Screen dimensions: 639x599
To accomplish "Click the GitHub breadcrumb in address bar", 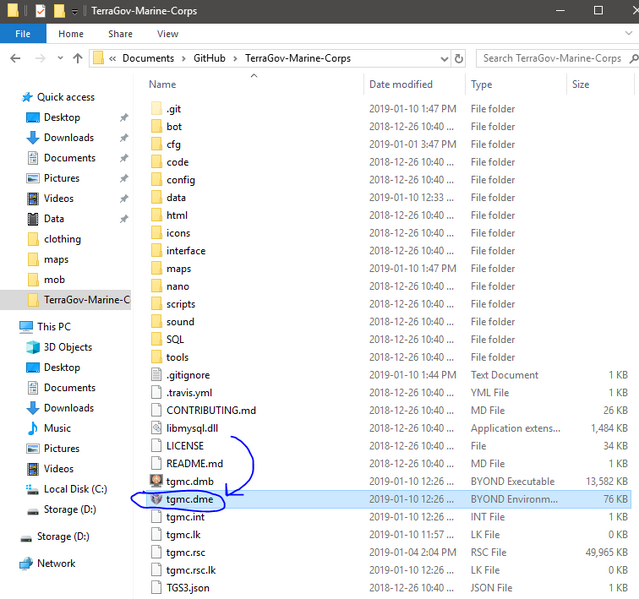I will coord(209,58).
